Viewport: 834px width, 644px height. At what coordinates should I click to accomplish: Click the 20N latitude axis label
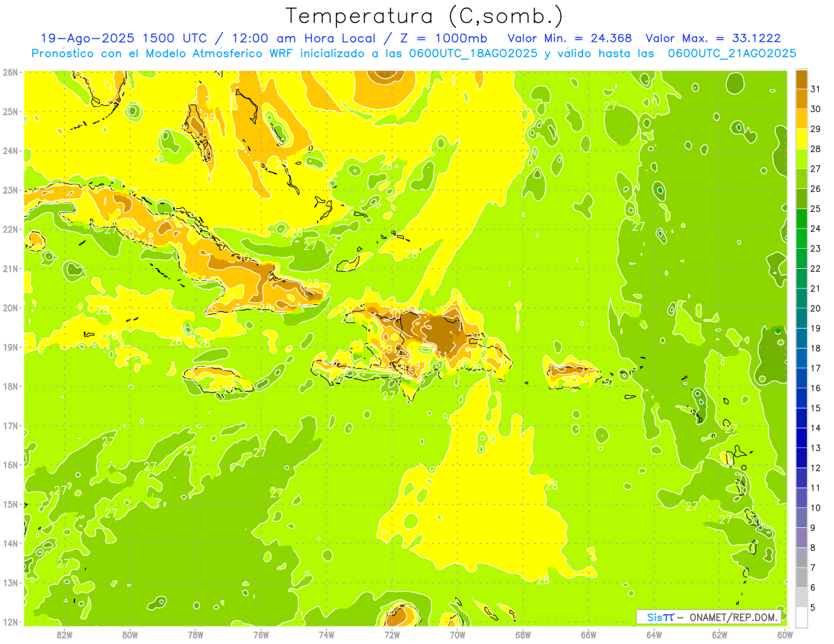10,308
